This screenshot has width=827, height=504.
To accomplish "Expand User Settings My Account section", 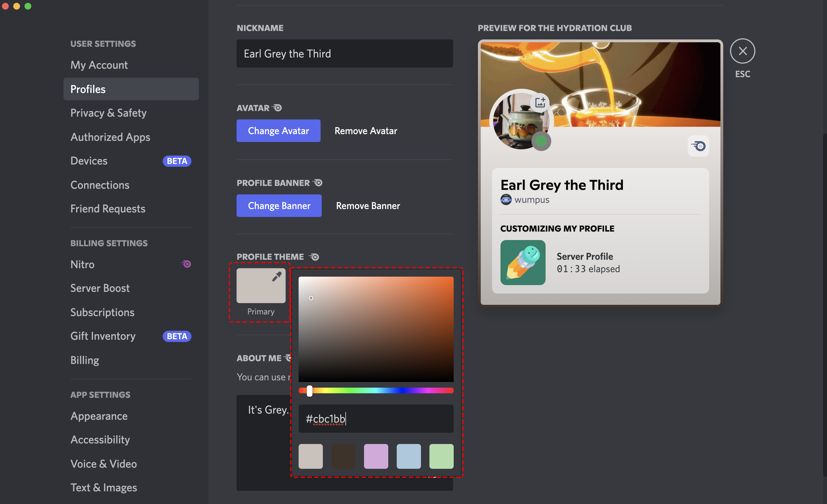I will [x=99, y=65].
